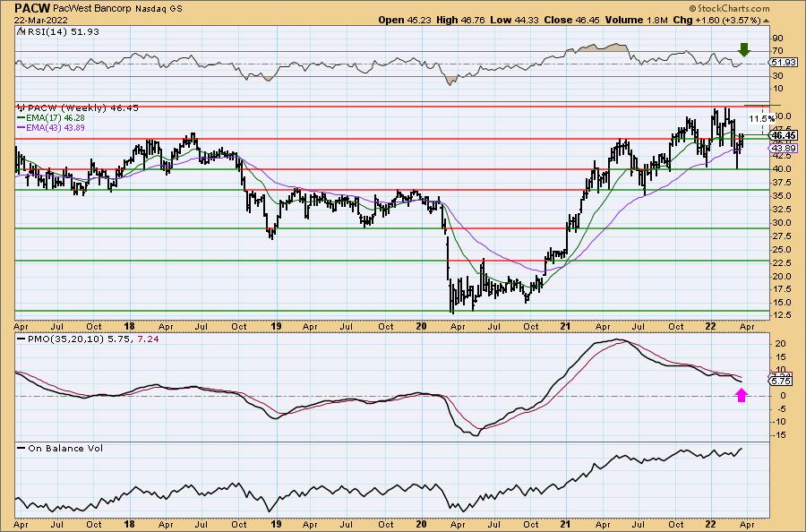Click the EMA(43) 43.89 legend entry
Screen dimensions: 806x532
(51, 127)
